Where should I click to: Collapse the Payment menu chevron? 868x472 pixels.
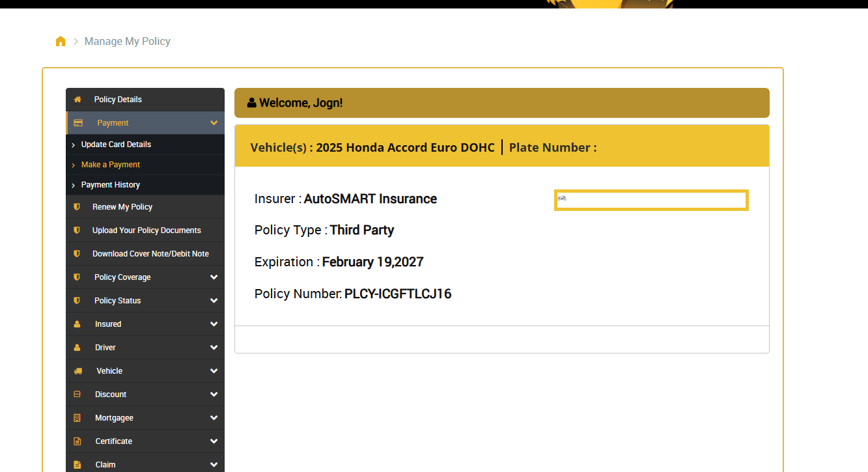[x=214, y=123]
